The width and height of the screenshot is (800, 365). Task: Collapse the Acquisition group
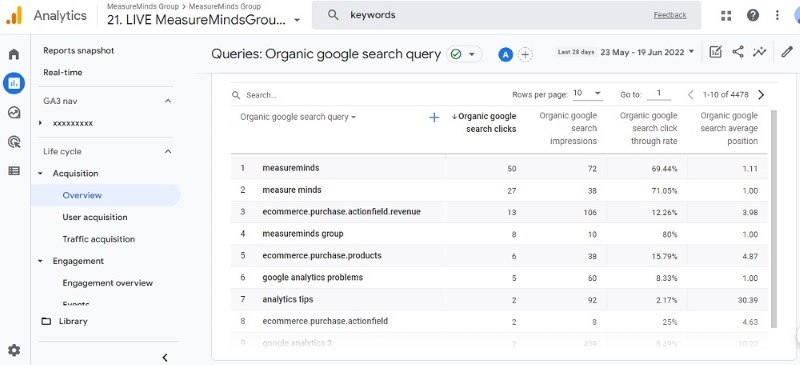(x=40, y=174)
